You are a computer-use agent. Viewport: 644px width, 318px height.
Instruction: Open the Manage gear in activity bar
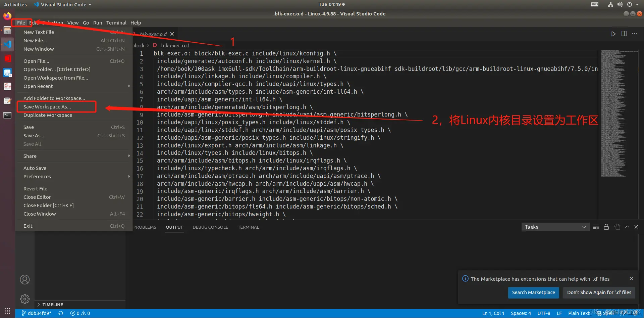tap(25, 299)
